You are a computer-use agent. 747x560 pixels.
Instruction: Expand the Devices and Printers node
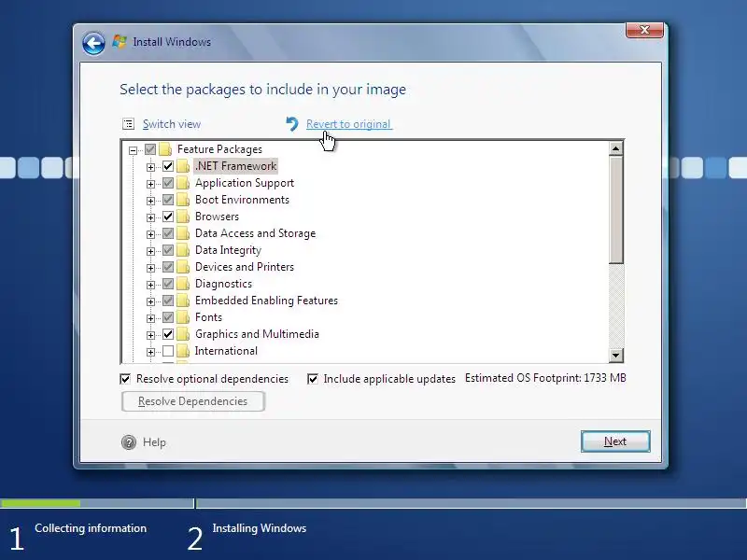(x=150, y=268)
